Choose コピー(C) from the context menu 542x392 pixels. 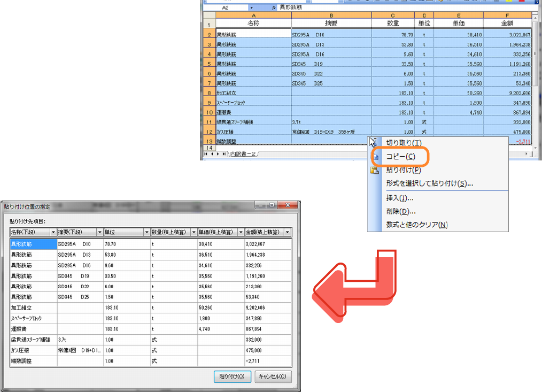pyautogui.click(x=401, y=156)
